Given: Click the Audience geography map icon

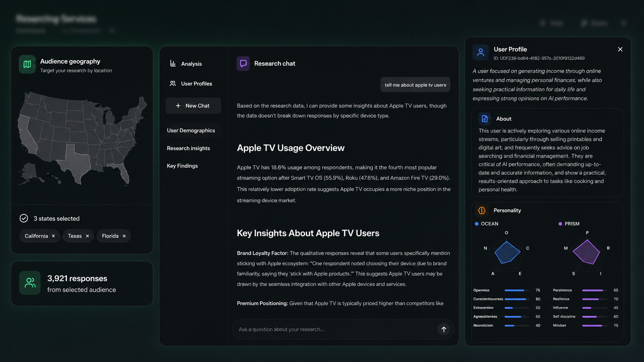Looking at the screenshot, I should [27, 64].
